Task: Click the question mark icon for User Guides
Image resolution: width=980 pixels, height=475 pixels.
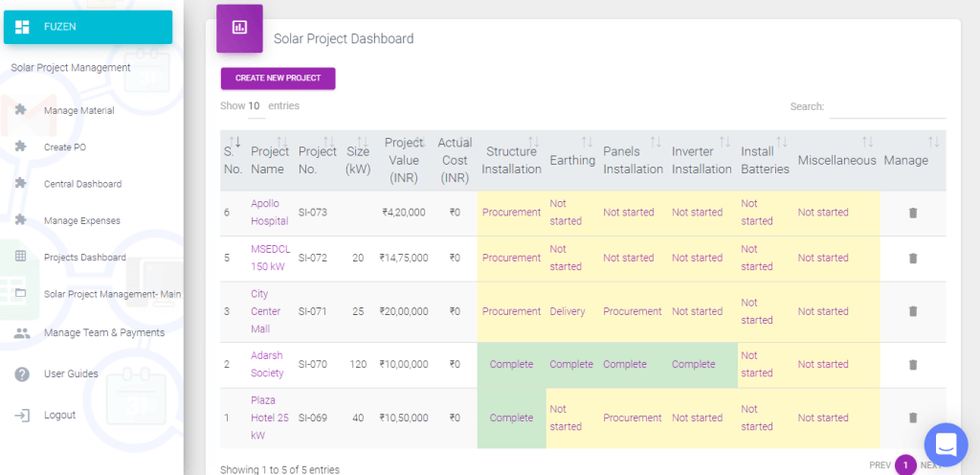Action: [x=22, y=374]
